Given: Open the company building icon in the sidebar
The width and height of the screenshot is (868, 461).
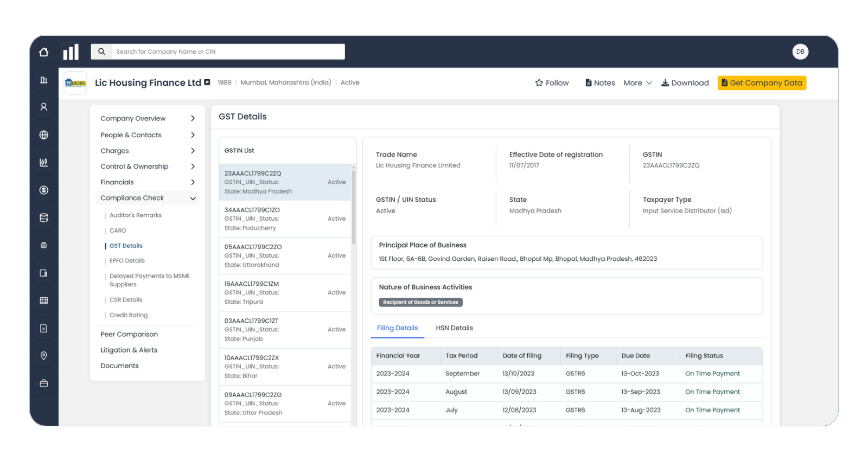Looking at the screenshot, I should [x=44, y=80].
